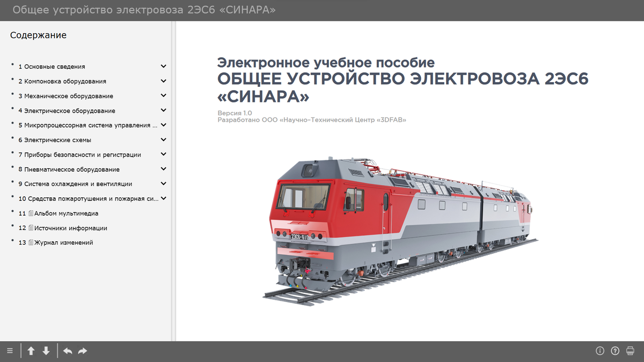Expand chevron for 3 Механическое оборудование

[163, 96]
